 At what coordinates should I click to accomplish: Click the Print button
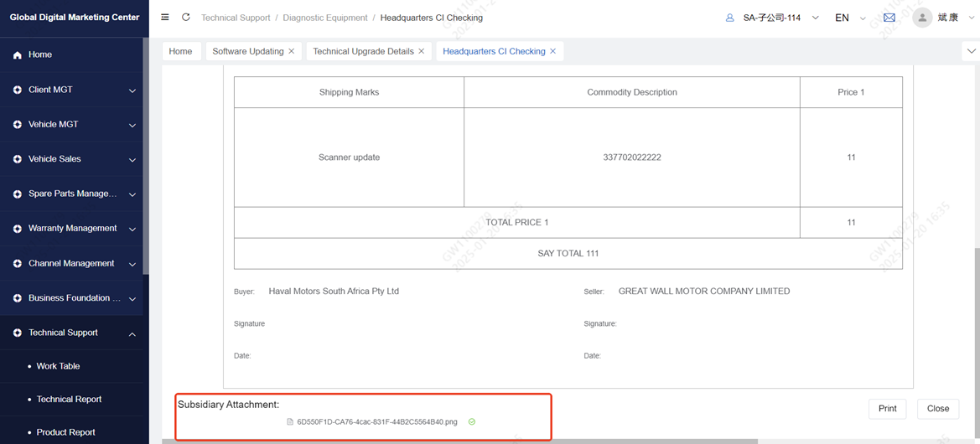[x=887, y=409]
